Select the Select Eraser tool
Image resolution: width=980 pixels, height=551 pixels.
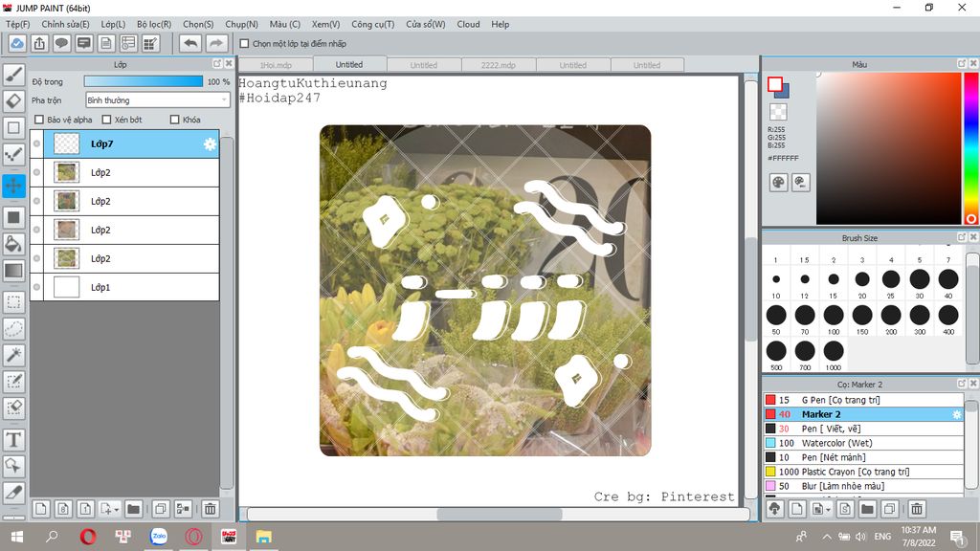(x=13, y=408)
